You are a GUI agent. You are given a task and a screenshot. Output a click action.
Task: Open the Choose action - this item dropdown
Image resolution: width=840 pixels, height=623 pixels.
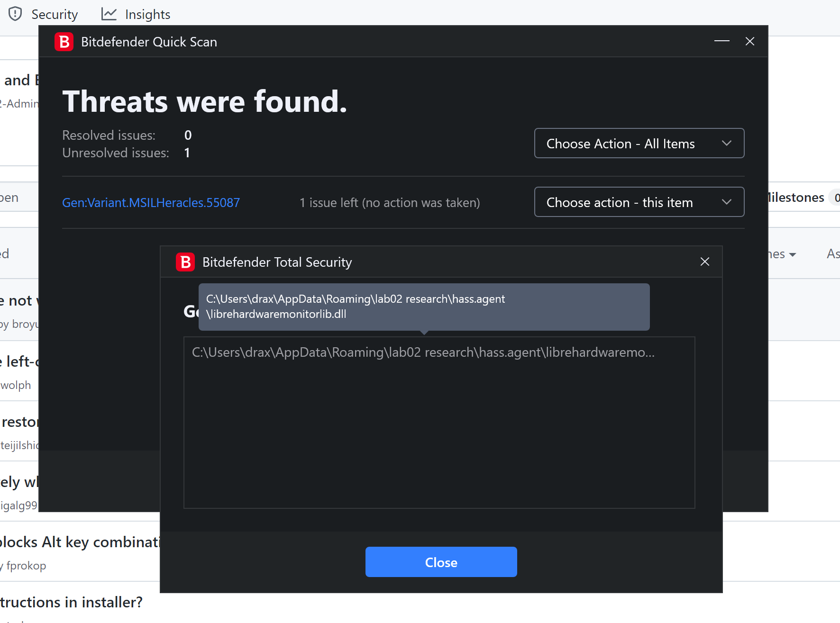(x=639, y=202)
